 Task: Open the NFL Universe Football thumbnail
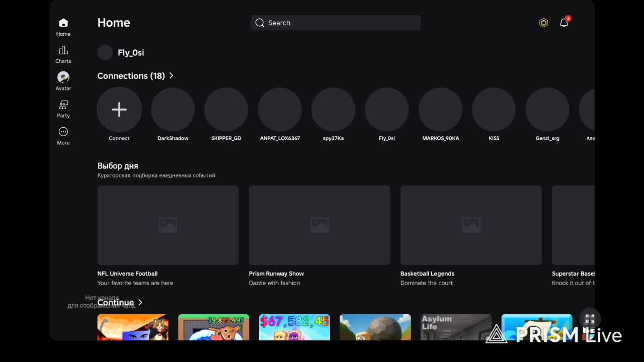168,225
